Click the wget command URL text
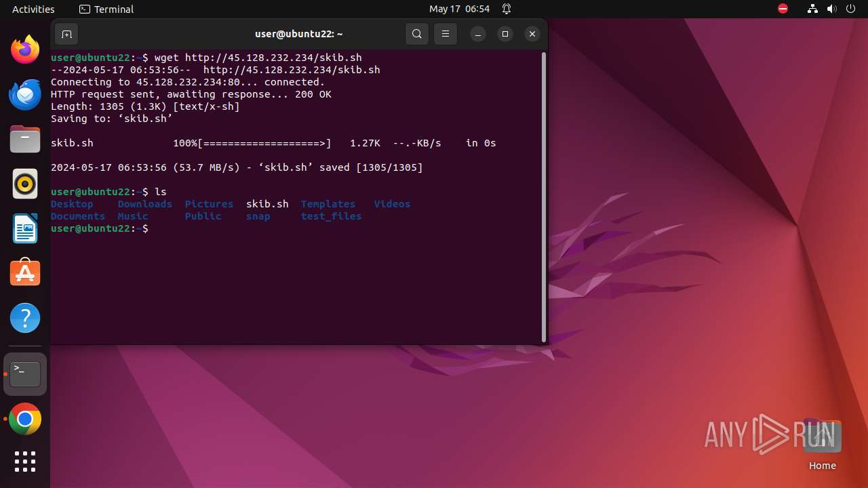 pyautogui.click(x=273, y=58)
